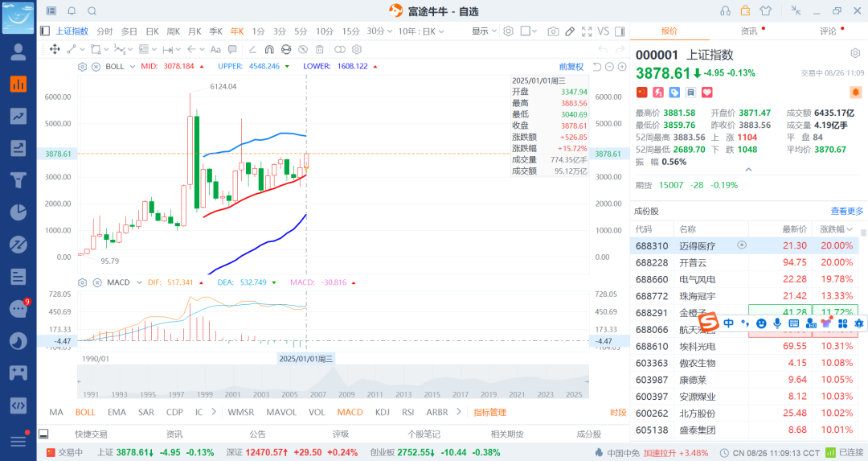Screen dimensions: 868x461
Task: Click the VS compare button
Action: click(604, 31)
